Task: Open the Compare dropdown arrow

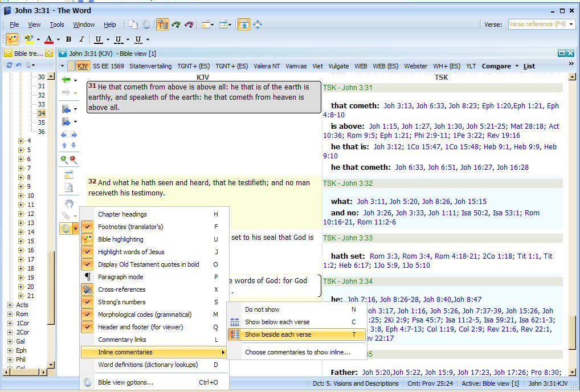Action: pyautogui.click(x=517, y=66)
